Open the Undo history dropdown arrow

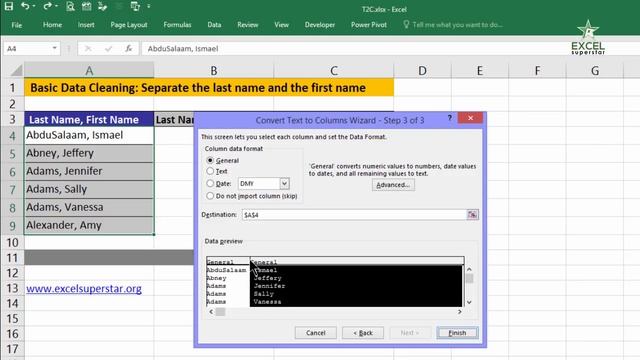point(34,7)
